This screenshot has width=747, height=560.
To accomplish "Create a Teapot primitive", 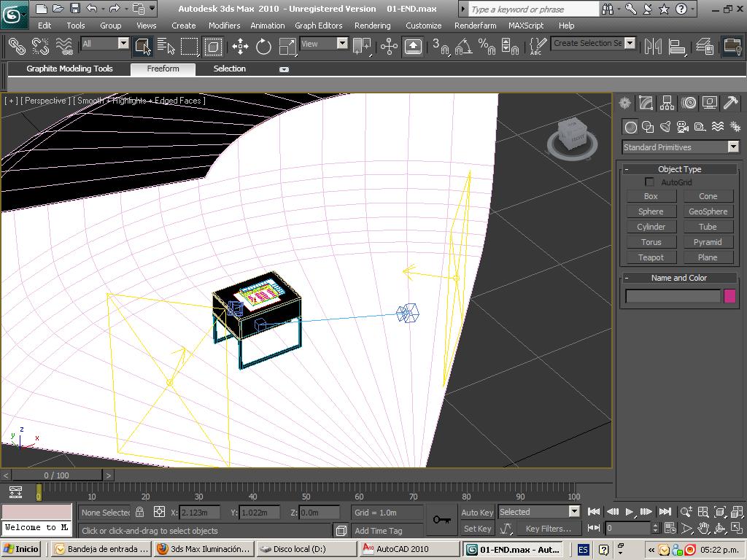I will click(x=651, y=257).
